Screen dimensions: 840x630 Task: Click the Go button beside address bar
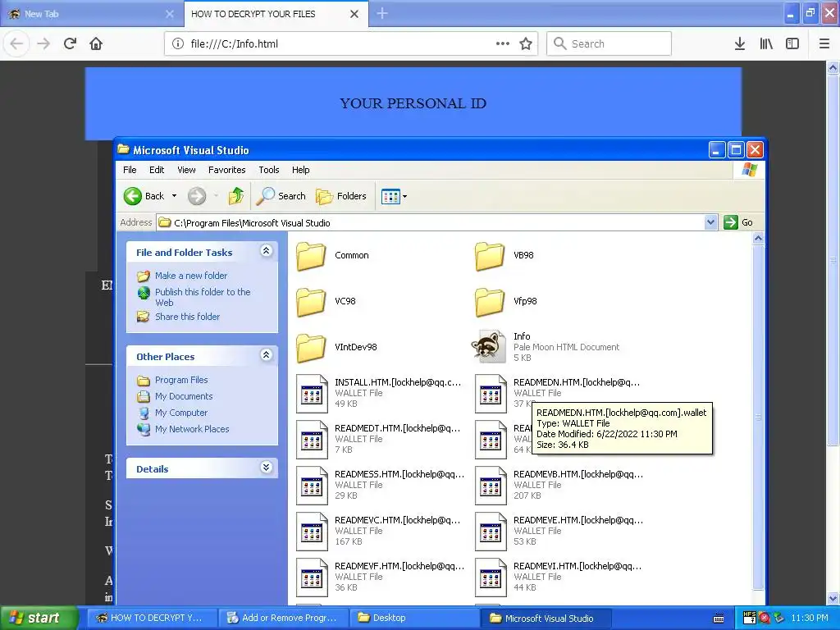738,222
